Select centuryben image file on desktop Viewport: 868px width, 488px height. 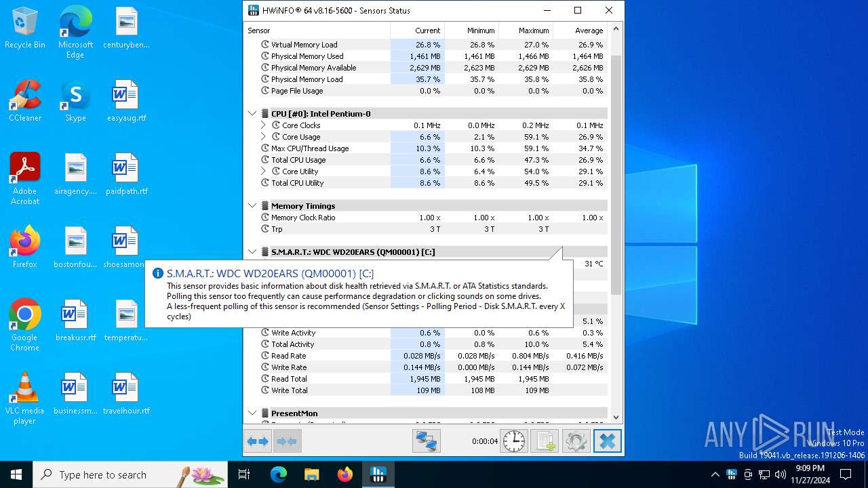point(126,28)
